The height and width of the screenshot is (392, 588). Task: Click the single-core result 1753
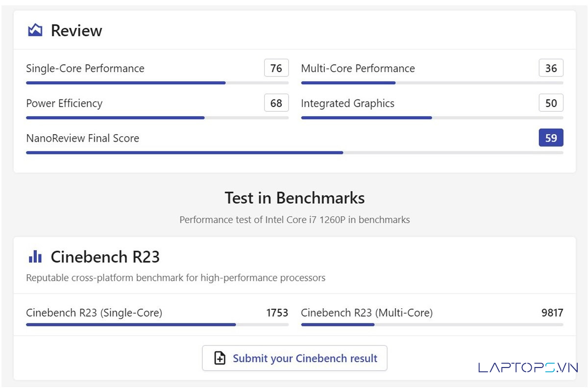(x=277, y=313)
